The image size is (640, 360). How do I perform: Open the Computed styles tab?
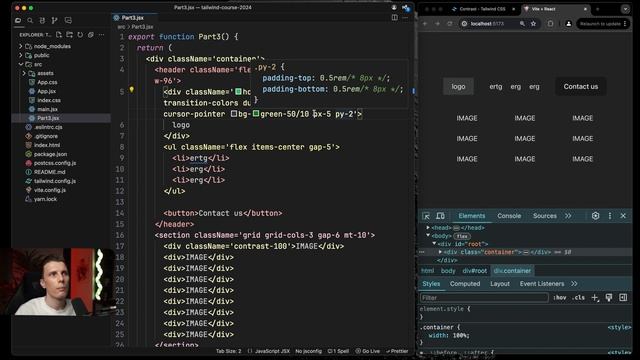tap(465, 284)
